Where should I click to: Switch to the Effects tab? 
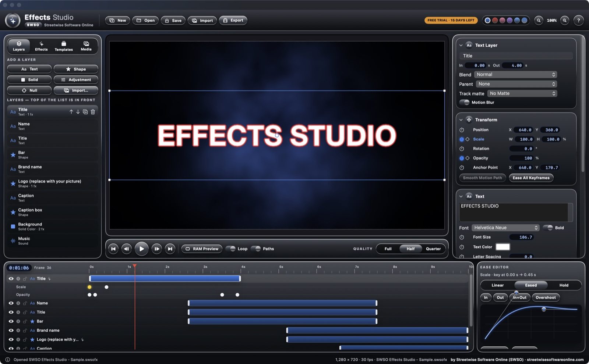(41, 46)
